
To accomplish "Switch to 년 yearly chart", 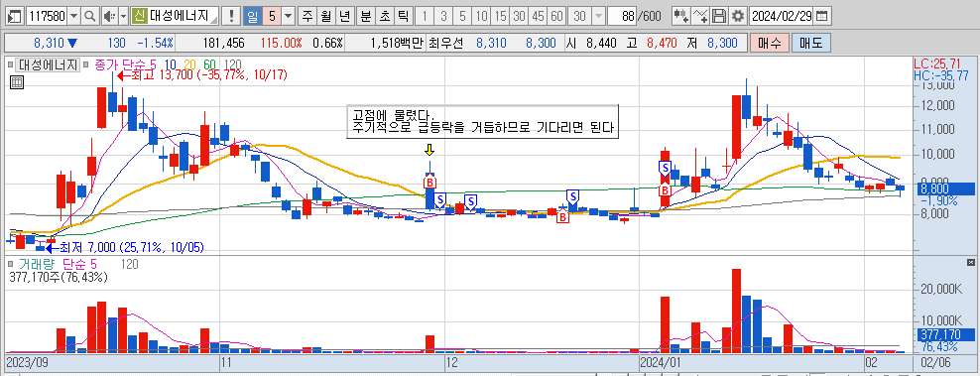I will click(344, 16).
